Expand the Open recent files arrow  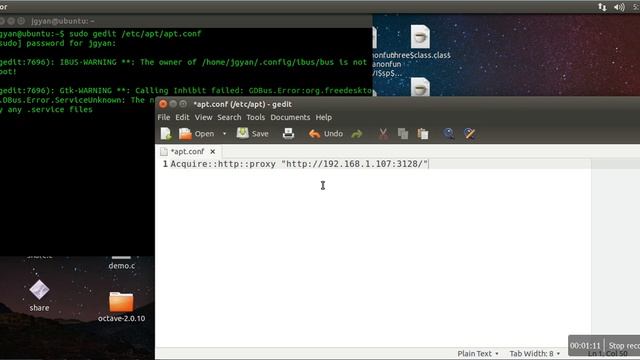tap(224, 134)
